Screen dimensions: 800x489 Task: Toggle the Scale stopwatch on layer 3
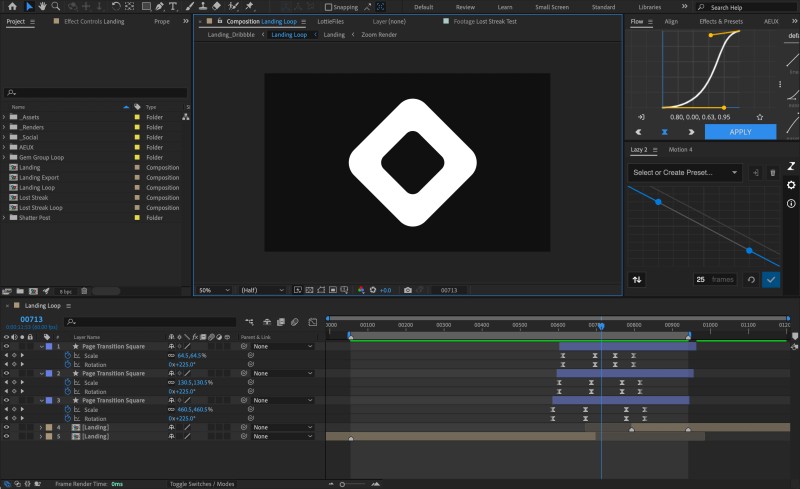pyautogui.click(x=67, y=409)
